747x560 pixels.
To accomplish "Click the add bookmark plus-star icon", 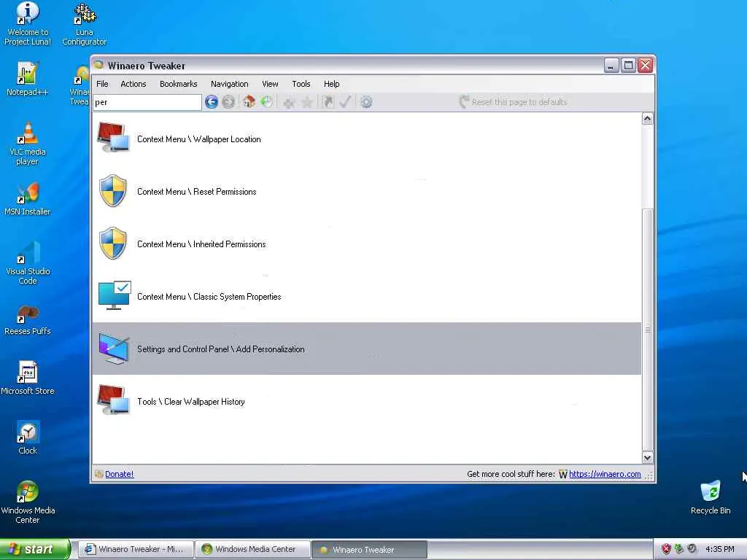I will pyautogui.click(x=289, y=102).
